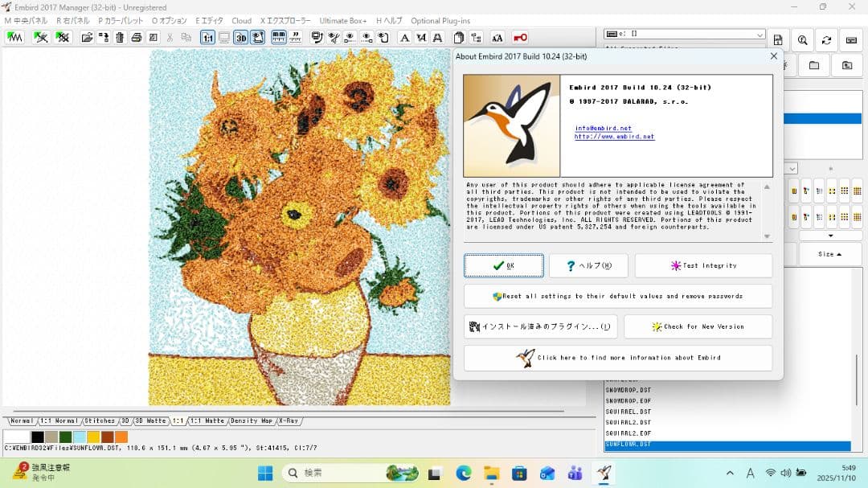Click the disabled cut scissors icon
This screenshot has width=868, height=488.
coord(170,38)
